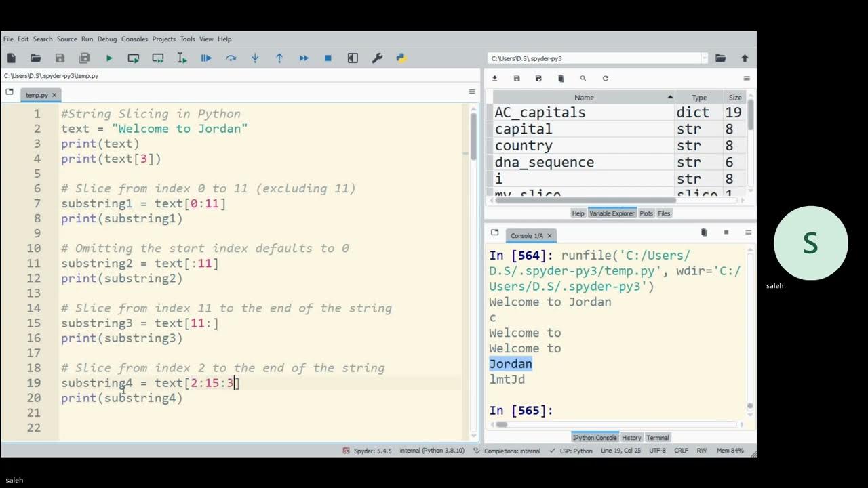The image size is (868, 488).
Task: Step into function with the down arrow icon
Action: click(x=255, y=58)
